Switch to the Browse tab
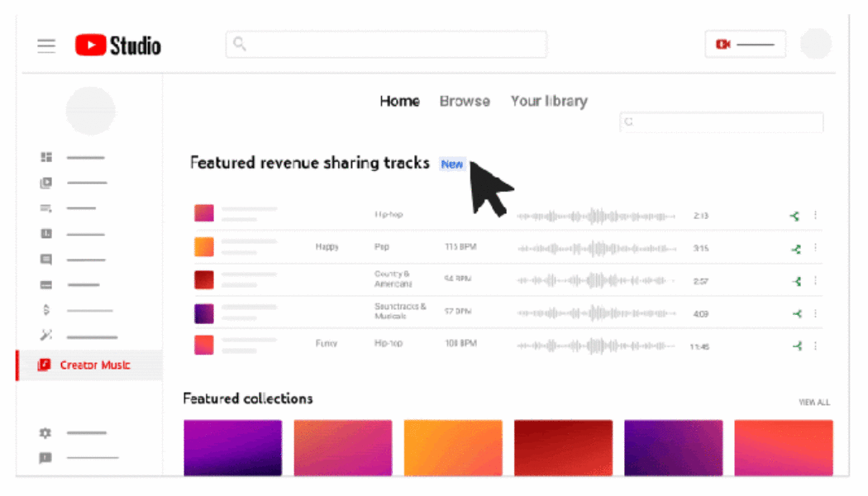Screen dimensions: 868x496 pyautogui.click(x=465, y=101)
